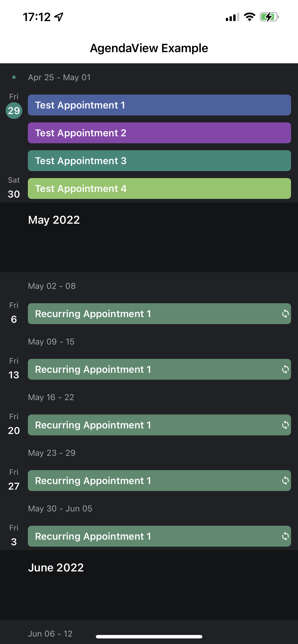This screenshot has width=298, height=644.
Task: Tap the recurrence icon on May 20 appointment
Action: (285, 425)
